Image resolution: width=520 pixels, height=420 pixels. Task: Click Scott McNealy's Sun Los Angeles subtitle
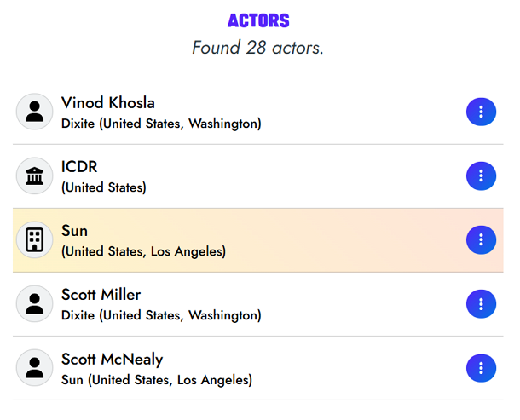pyautogui.click(x=157, y=379)
